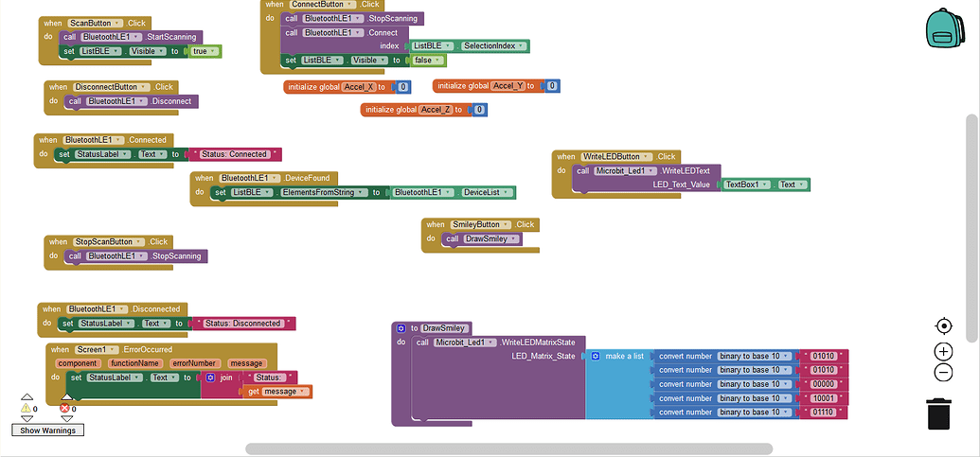
Task: Zoom out with the minus icon
Action: tap(943, 373)
